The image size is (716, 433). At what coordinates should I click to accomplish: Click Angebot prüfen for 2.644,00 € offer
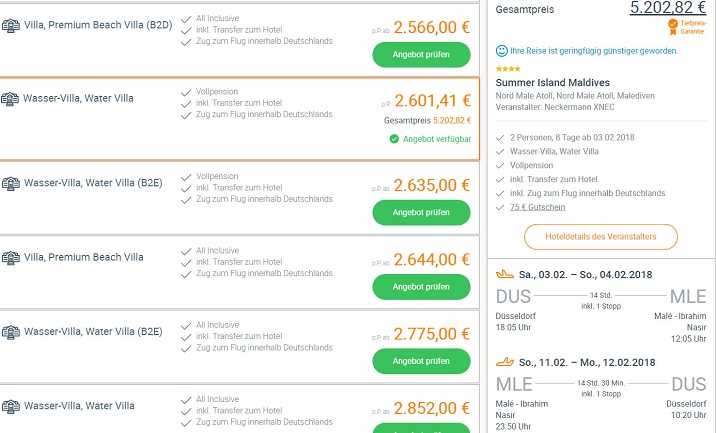pos(421,287)
